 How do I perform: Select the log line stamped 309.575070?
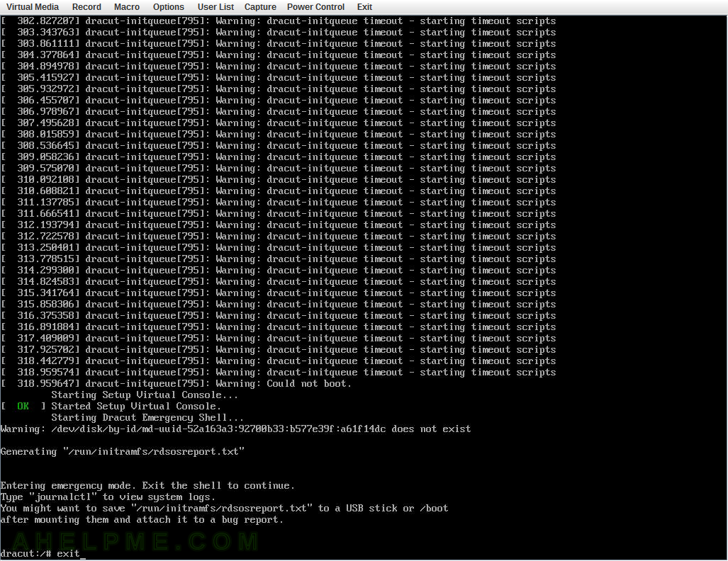point(278,168)
